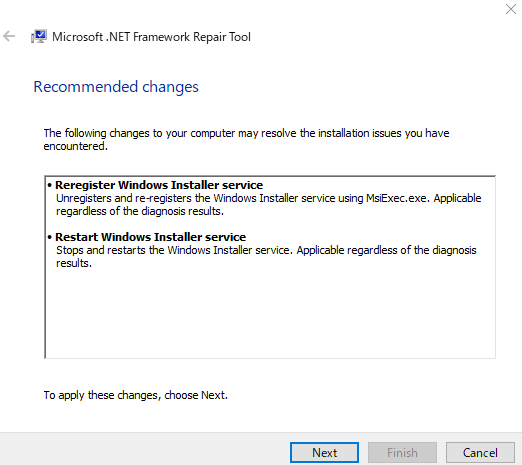
Task: Select the 'Reregister Windows Installer service' heading
Action: click(x=159, y=185)
